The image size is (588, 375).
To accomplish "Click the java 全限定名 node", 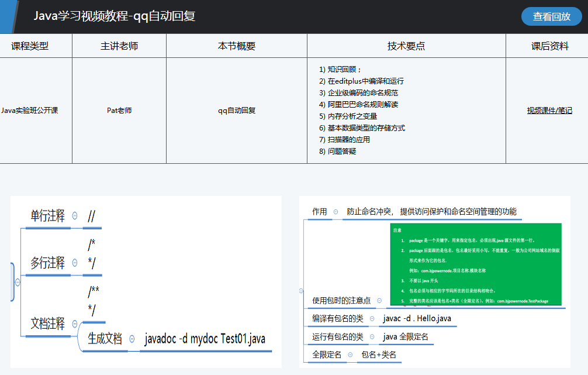I will (405, 337).
